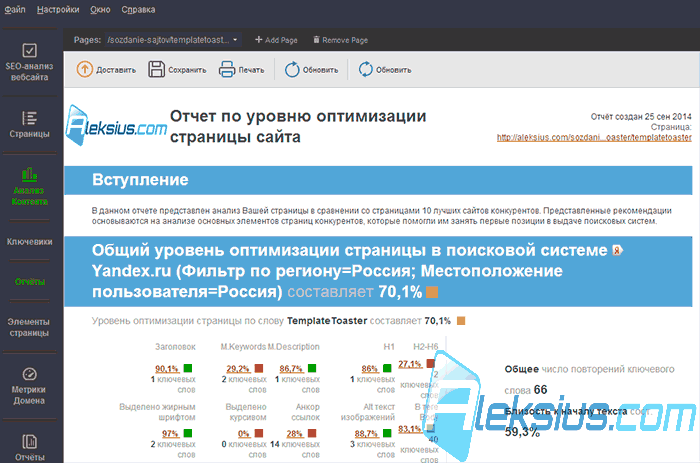Click the keyword repetitions count 66
This screenshot has width=700, height=463.
click(x=540, y=390)
